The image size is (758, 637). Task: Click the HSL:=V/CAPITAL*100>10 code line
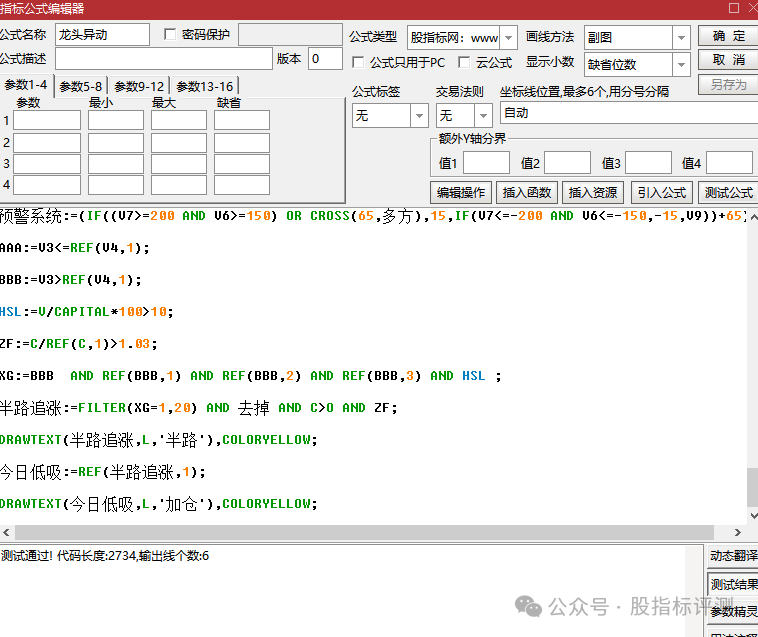tap(87, 312)
